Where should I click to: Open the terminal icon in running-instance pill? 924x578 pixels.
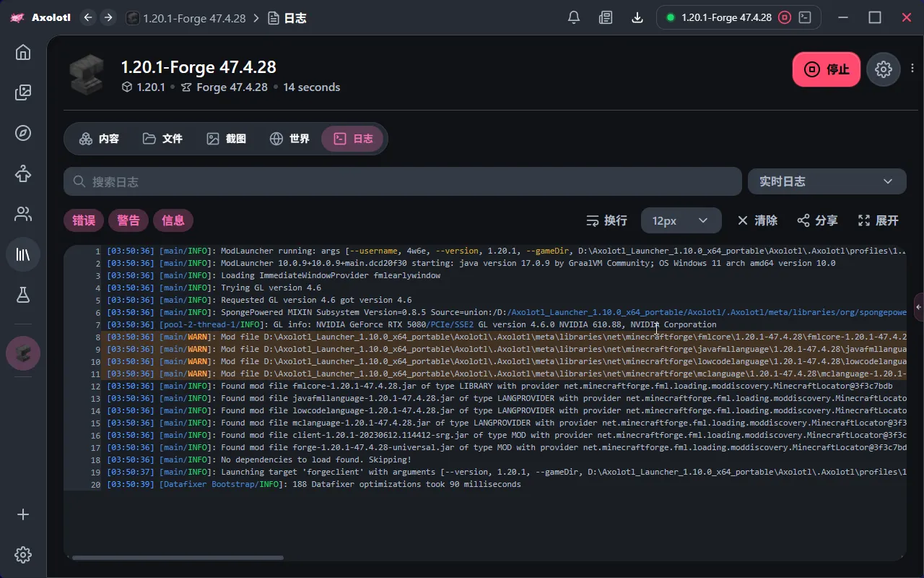(805, 17)
